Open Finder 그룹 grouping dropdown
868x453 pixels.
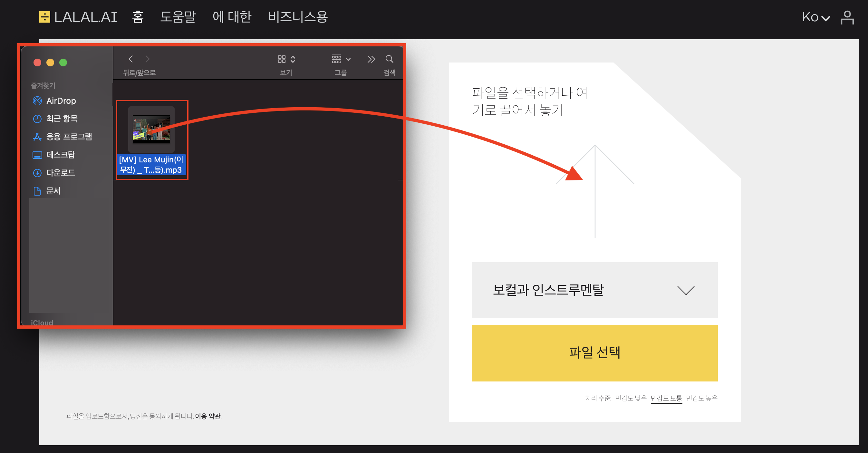(341, 59)
